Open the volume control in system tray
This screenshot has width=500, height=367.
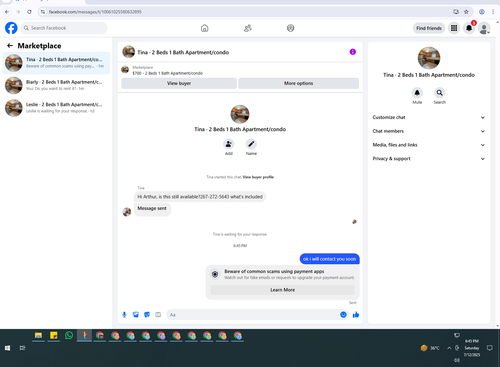457,360
